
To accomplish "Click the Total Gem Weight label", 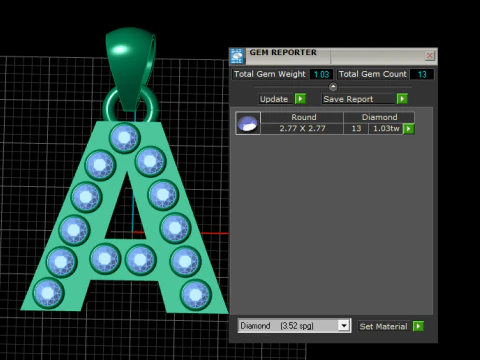I will tap(269, 74).
